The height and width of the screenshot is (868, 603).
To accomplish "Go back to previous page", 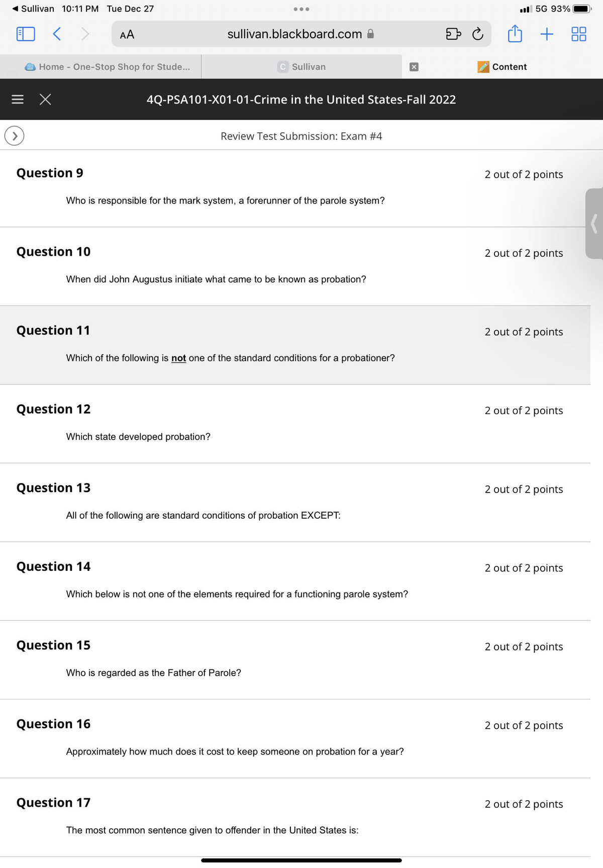I will pos(57,34).
